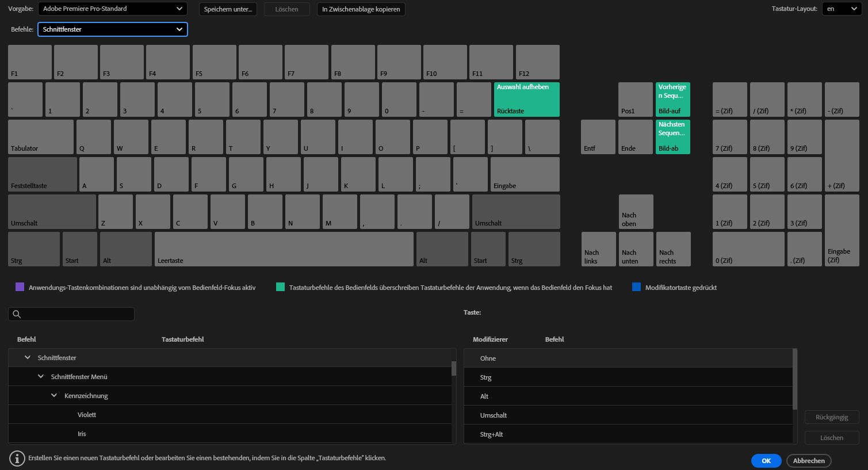Open the Vorgabe preset dropdown
Screen dimensions: 868x470
[112, 9]
